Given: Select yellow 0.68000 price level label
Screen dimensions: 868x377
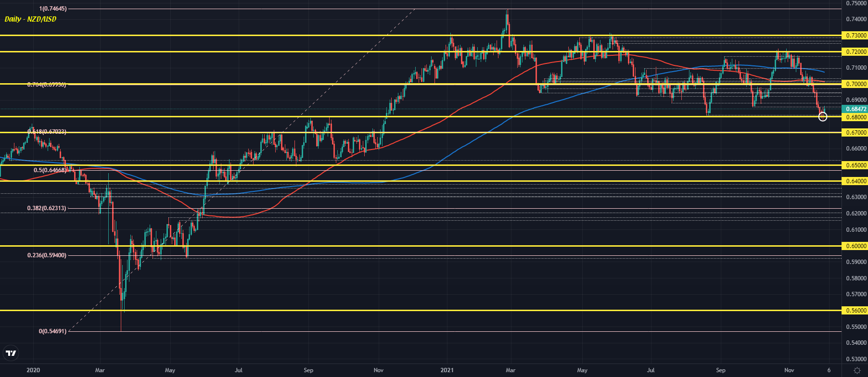Looking at the screenshot, I should [x=855, y=117].
